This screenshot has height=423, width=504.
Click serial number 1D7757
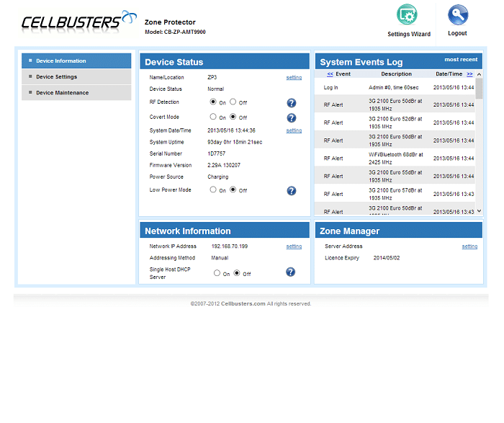click(x=216, y=153)
